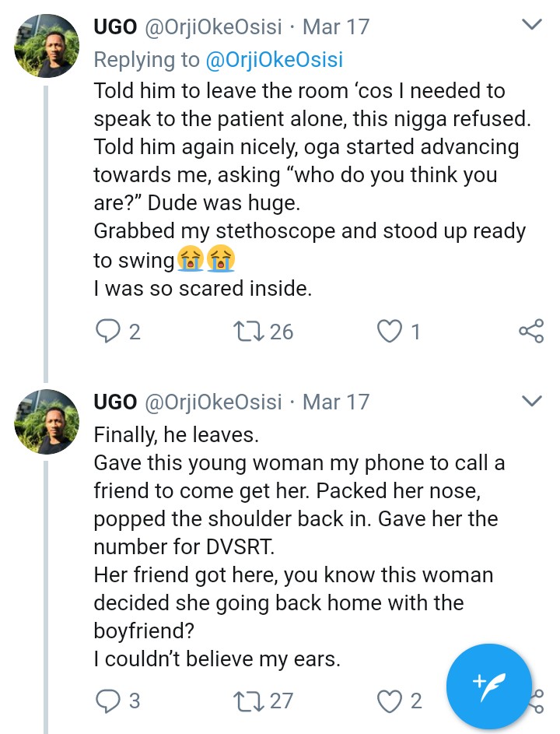The image size is (560, 734).
Task: Like the second tweet with 2 likes
Action: coord(387,701)
